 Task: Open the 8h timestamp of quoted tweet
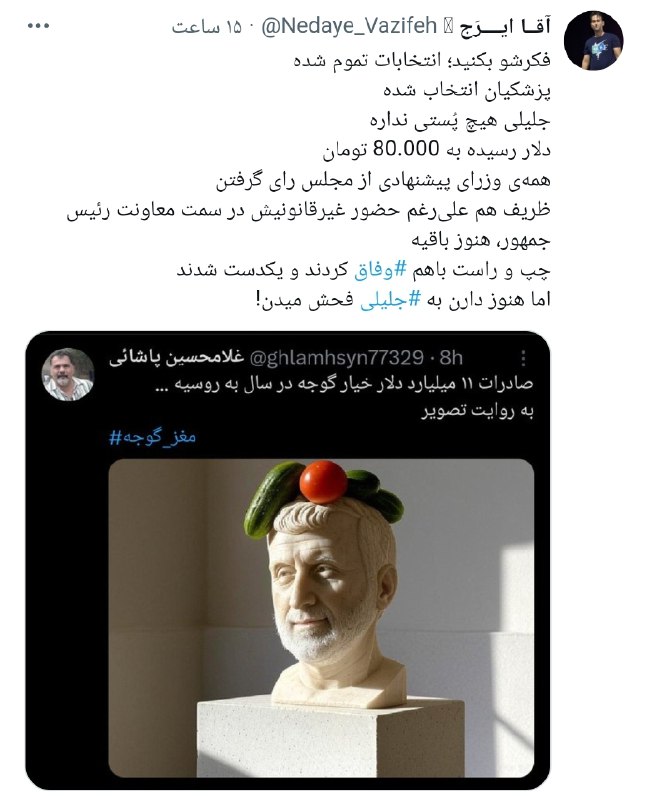click(451, 358)
